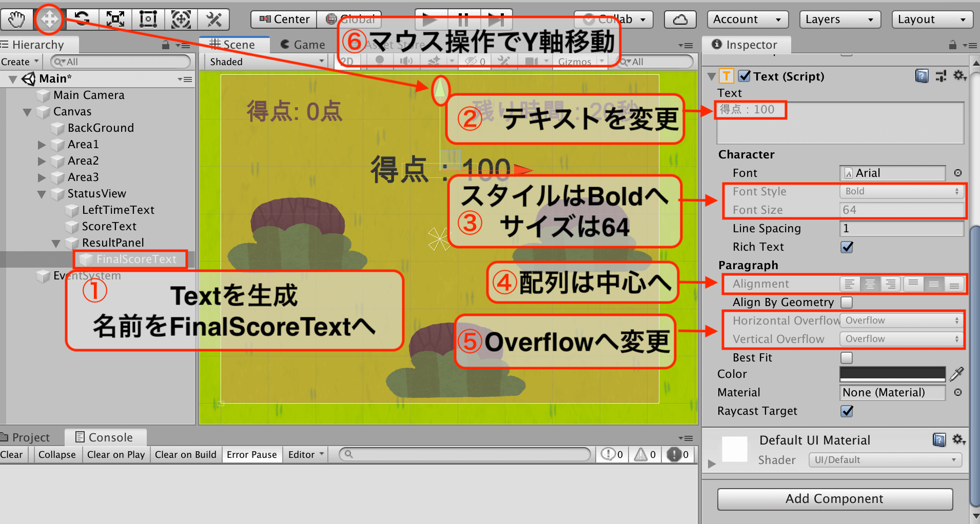Open the Text component preset selector
The height and width of the screenshot is (524, 980).
tap(941, 76)
